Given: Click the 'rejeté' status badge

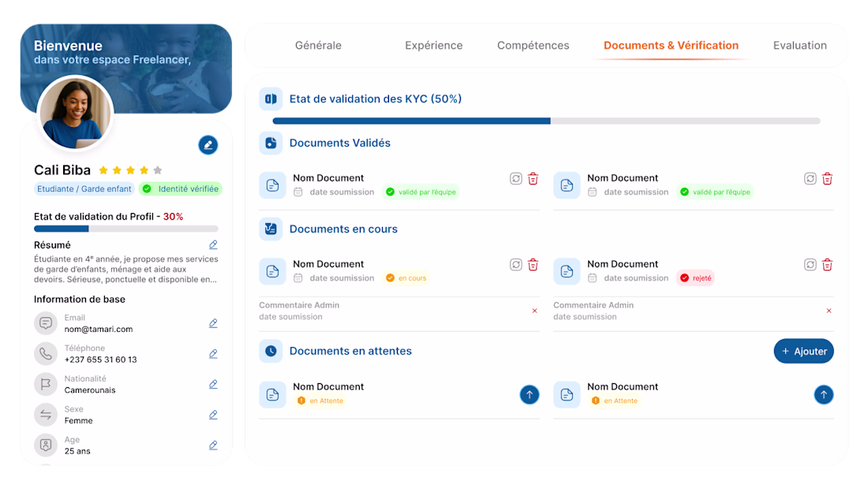Looking at the screenshot, I should click(696, 278).
